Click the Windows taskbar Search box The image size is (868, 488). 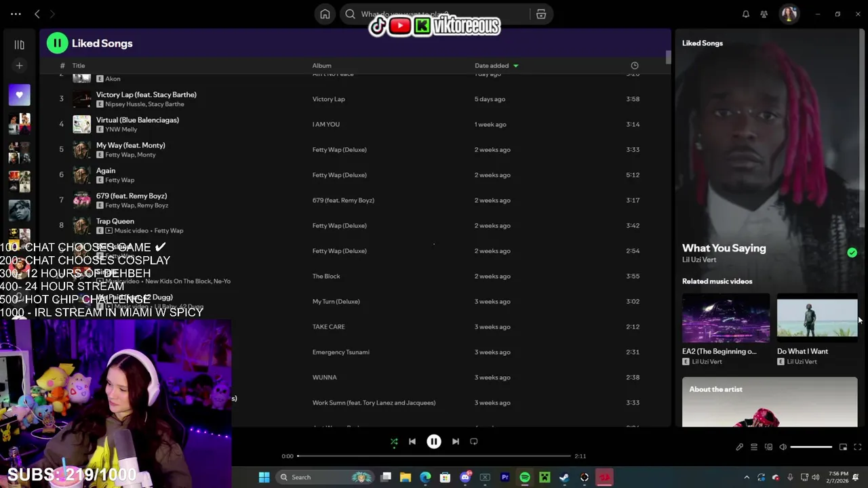coord(325,477)
